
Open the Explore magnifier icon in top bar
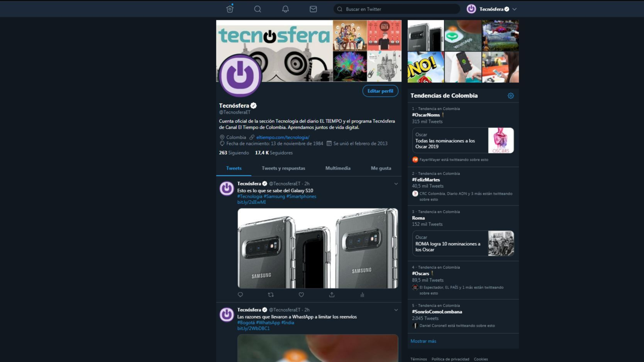pyautogui.click(x=258, y=9)
